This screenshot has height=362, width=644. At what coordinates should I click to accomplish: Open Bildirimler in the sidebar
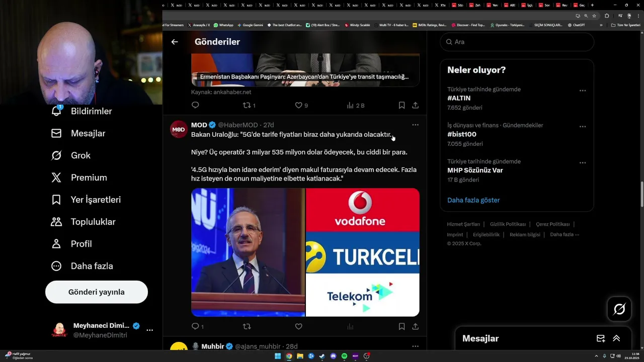pyautogui.click(x=82, y=111)
